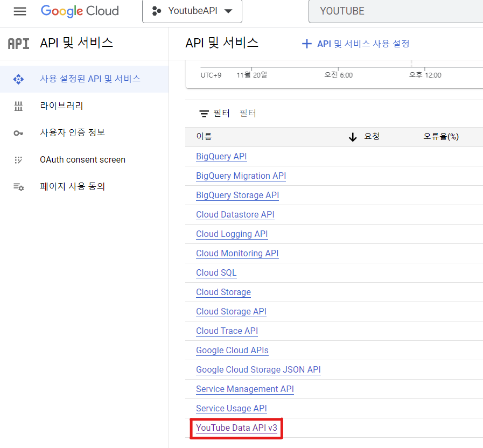Click the key icon for credentials

coord(18,133)
